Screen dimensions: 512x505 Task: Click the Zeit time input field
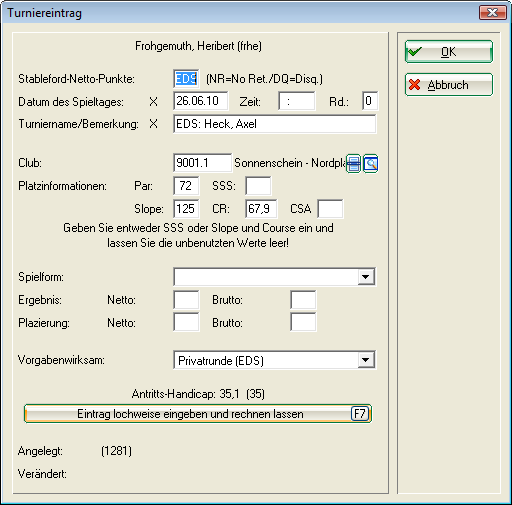click(297, 101)
